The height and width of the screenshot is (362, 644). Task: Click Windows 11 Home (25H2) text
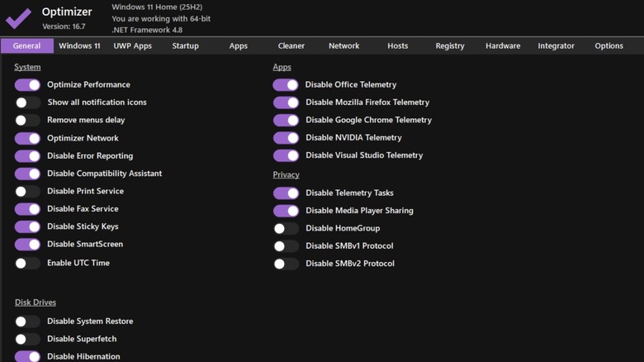pos(157,7)
